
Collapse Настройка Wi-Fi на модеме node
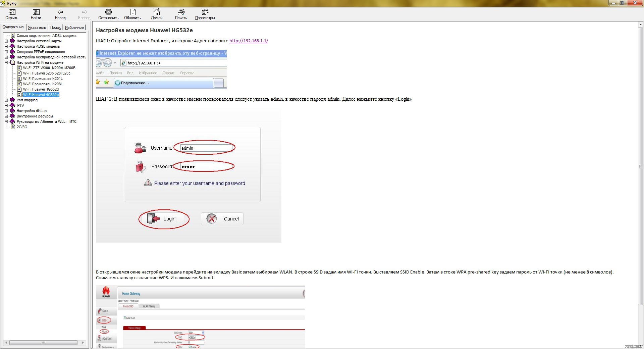pos(6,62)
